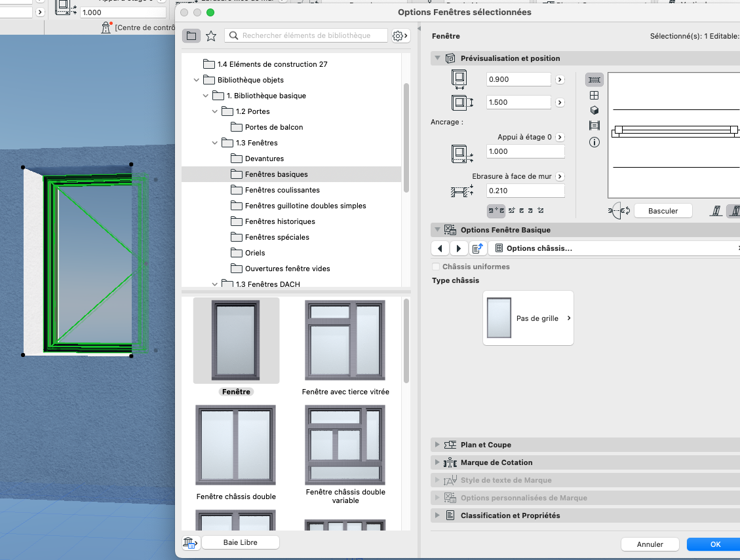Click window height dimension icon

coord(462,102)
